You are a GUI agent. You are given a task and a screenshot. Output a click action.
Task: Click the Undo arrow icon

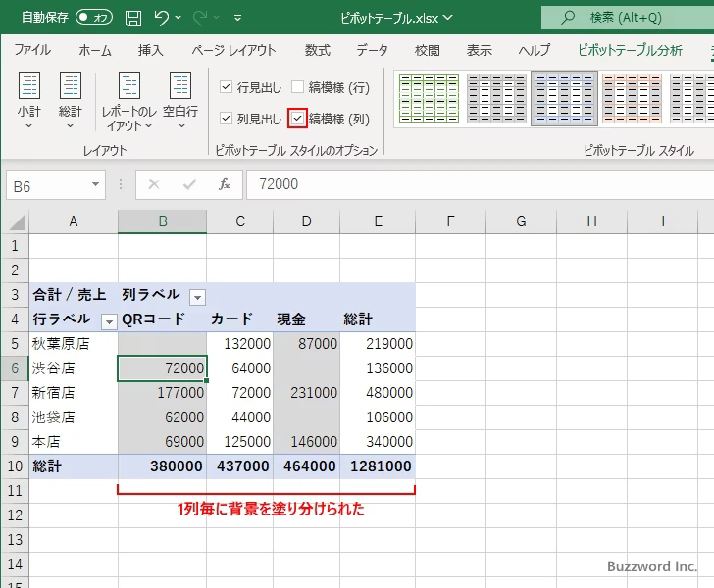click(x=161, y=18)
